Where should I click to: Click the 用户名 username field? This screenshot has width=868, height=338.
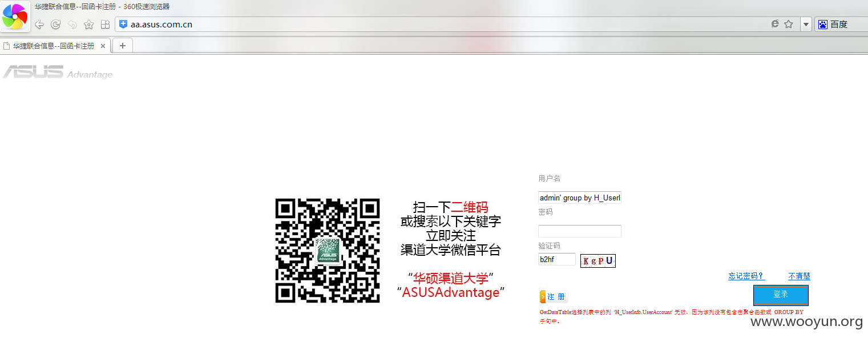tap(580, 198)
